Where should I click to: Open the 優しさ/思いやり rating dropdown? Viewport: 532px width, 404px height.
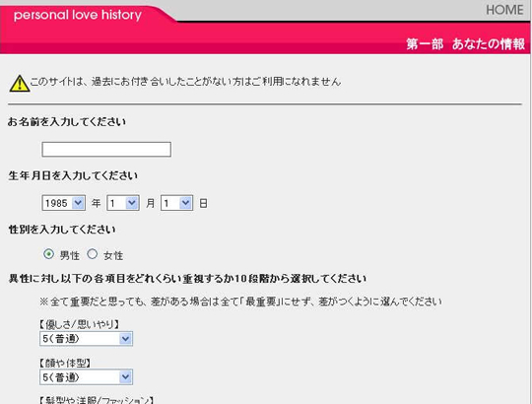pos(86,339)
